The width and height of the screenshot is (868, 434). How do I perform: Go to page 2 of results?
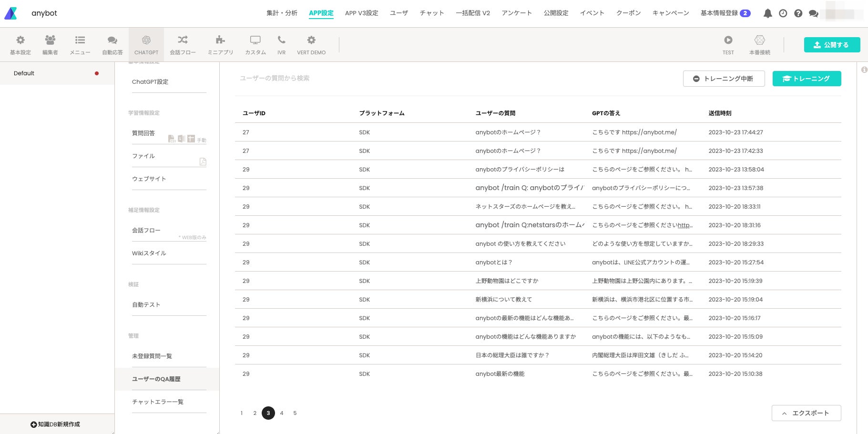pyautogui.click(x=255, y=413)
